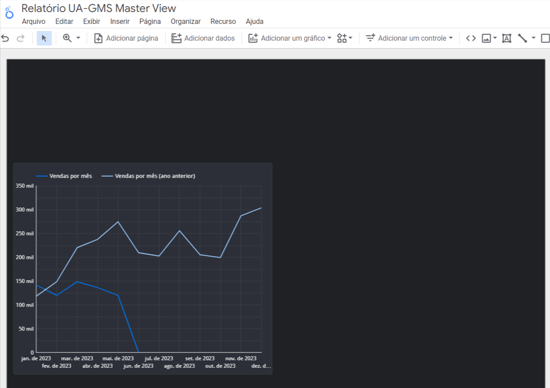Screen dimensions: 550x388
Task: Insert URL embed with code icon
Action: coord(471,38)
